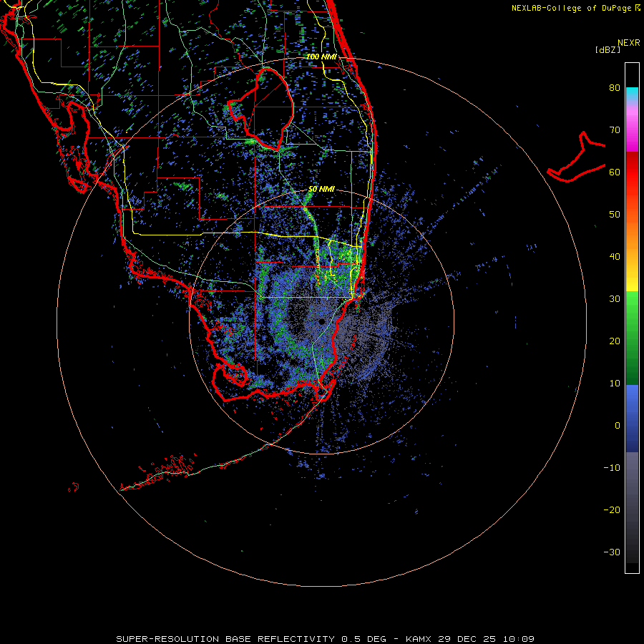This screenshot has width=644, height=644.
Task: Click the 60 value on the dBZ scale
Action: click(615, 172)
